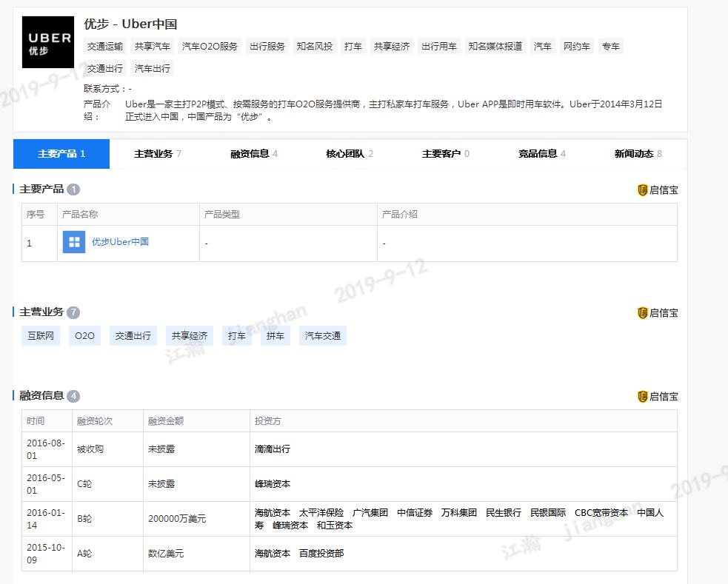Open investor 民生银行
Viewport: 728px width, 584px height.
pos(504,512)
